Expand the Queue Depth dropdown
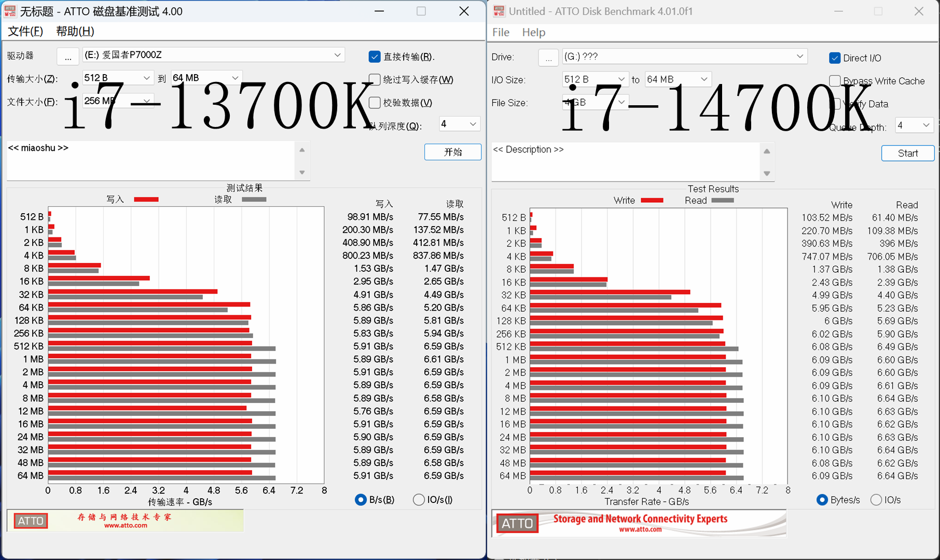Screen dimensions: 940x560 [x=926, y=125]
